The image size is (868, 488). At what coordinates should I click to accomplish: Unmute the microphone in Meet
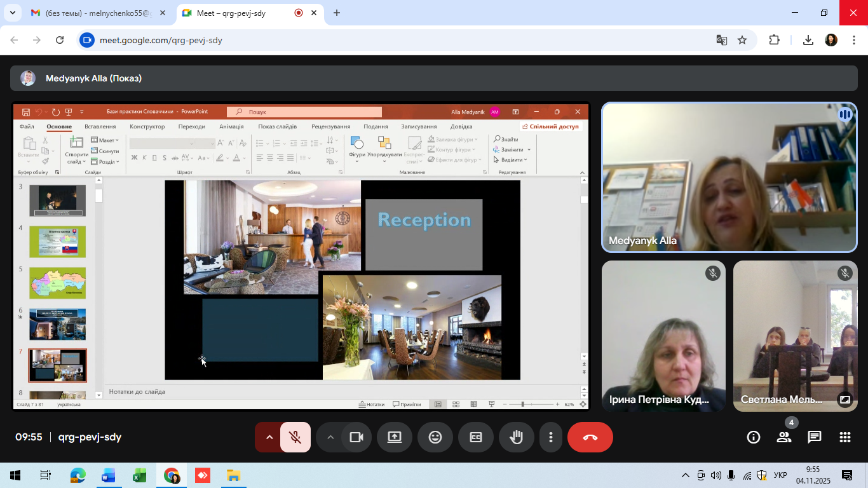(x=295, y=437)
